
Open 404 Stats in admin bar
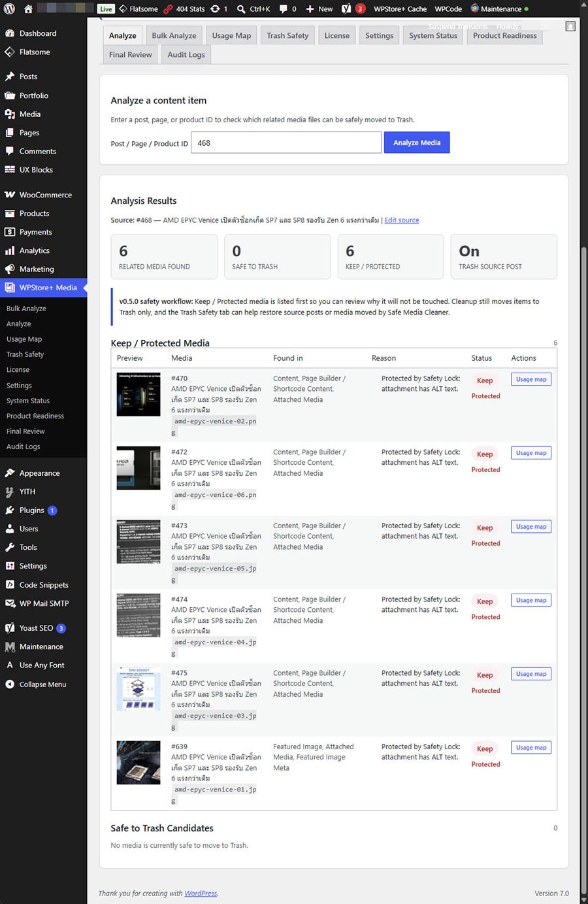184,9
